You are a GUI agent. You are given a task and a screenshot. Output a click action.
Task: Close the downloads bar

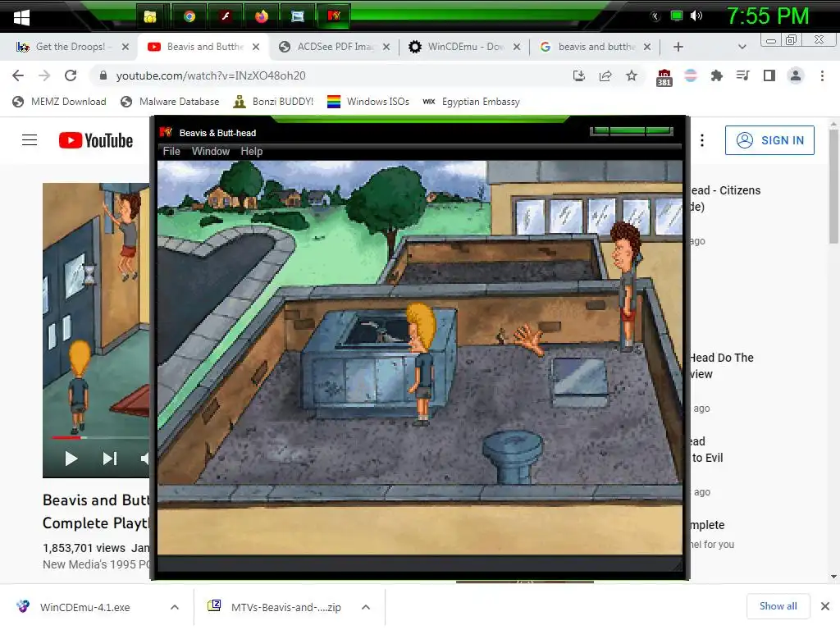(825, 606)
